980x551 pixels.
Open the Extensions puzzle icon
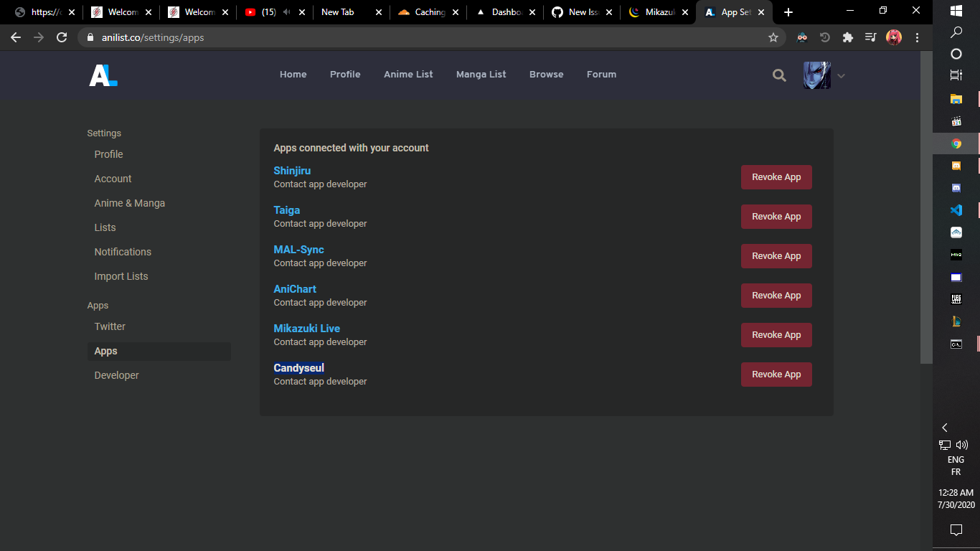click(x=848, y=37)
